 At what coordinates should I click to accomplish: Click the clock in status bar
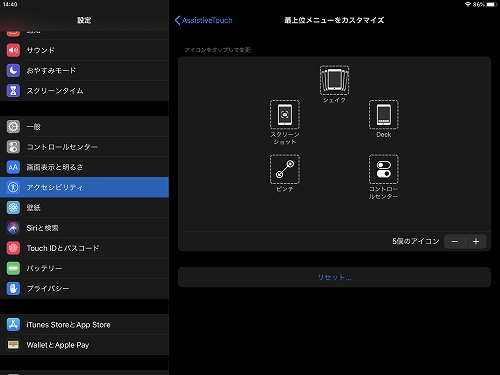(10, 4)
